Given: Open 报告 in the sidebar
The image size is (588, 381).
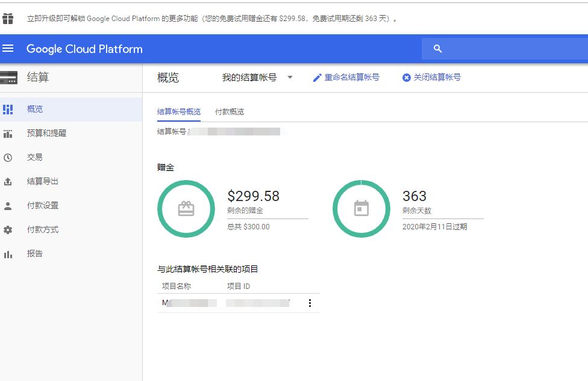Looking at the screenshot, I should [71, 254].
